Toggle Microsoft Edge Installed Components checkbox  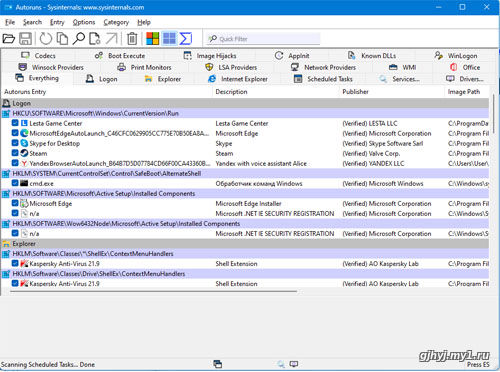[15, 203]
